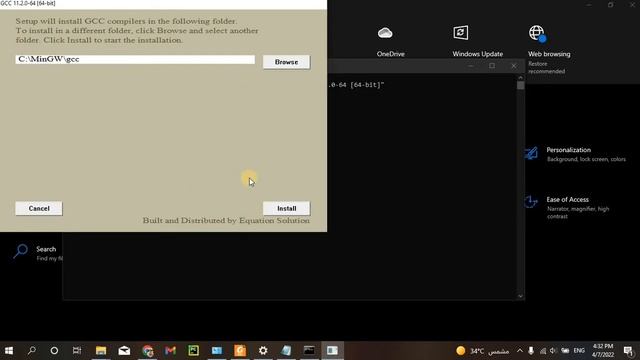
Task: Click scroll-down arrow in console window
Action: 520,296
